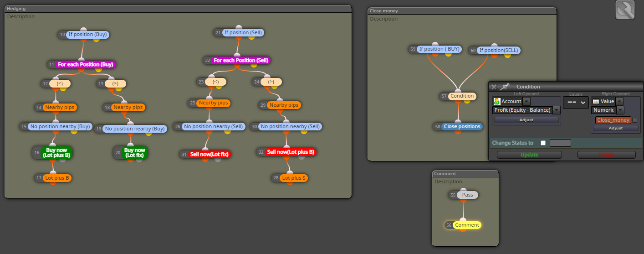Select node 20 Buy now (Lot fix)

[x=134, y=153]
